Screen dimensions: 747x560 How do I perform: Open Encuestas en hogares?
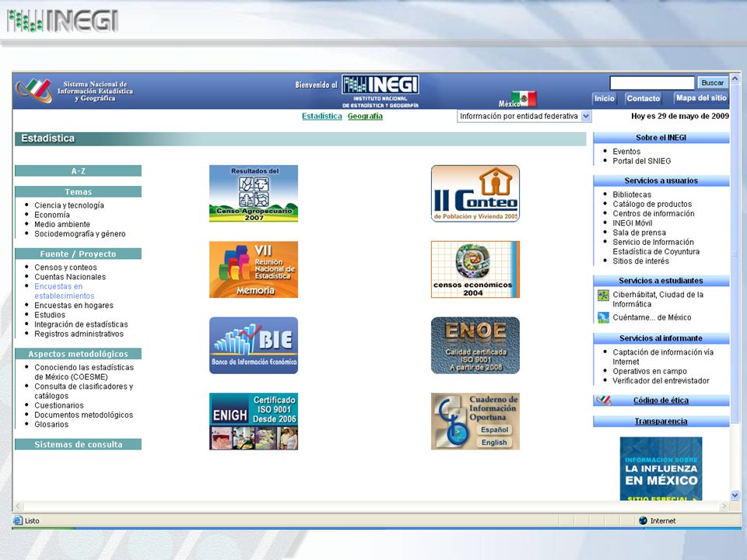74,305
